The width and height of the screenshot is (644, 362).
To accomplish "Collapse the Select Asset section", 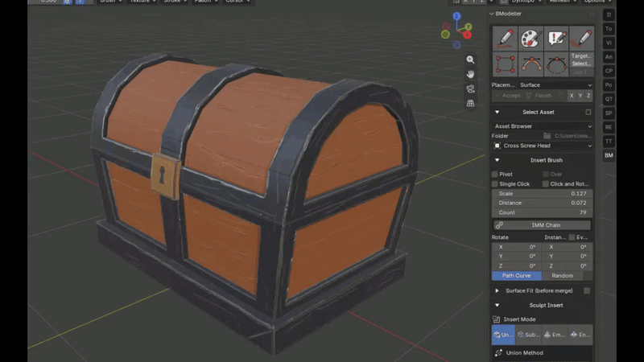I will 497,112.
